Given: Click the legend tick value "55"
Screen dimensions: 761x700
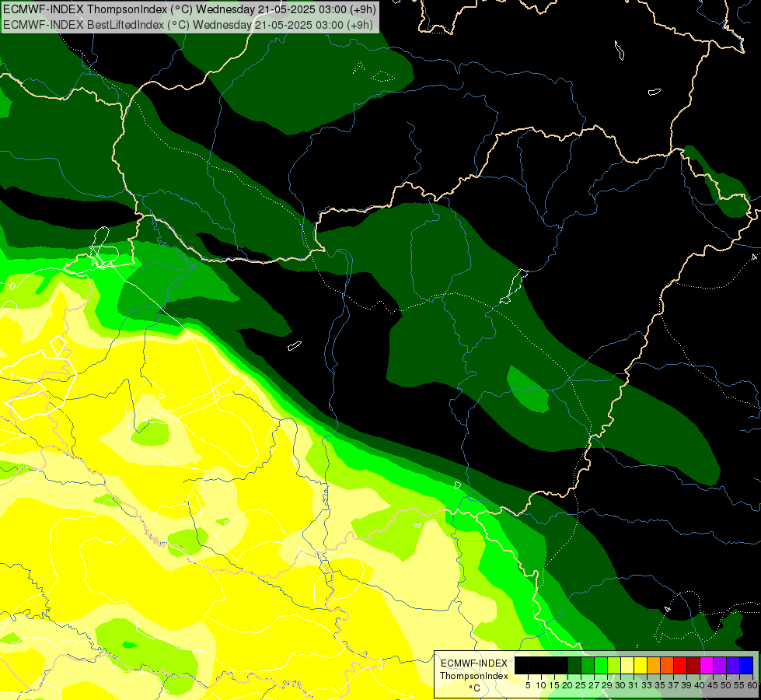Looking at the screenshot, I should pos(739,685).
